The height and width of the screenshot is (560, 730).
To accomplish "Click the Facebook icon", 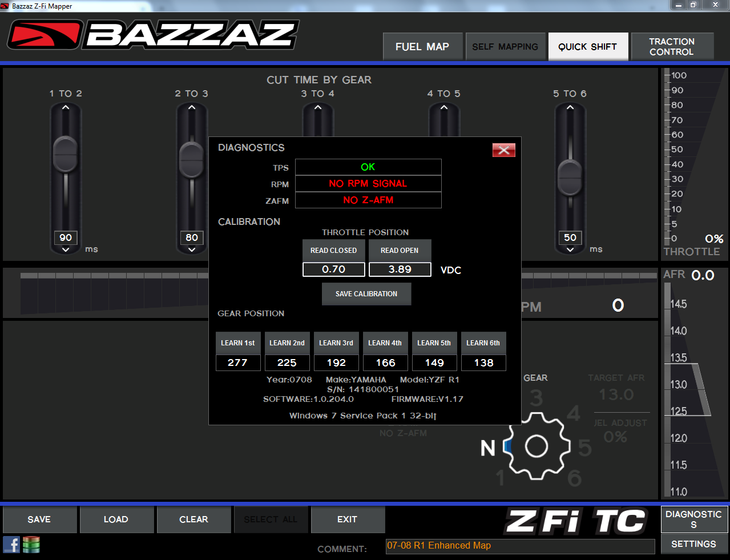I will pos(11,545).
